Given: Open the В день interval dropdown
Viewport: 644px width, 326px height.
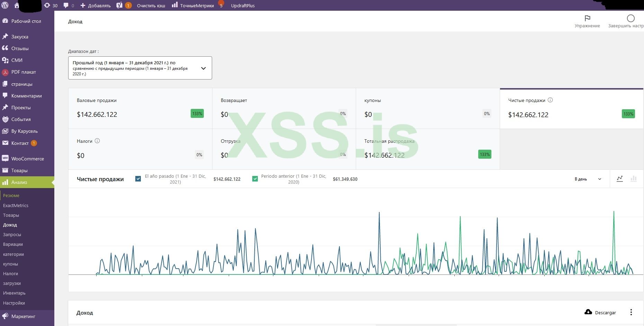Looking at the screenshot, I should [588, 179].
